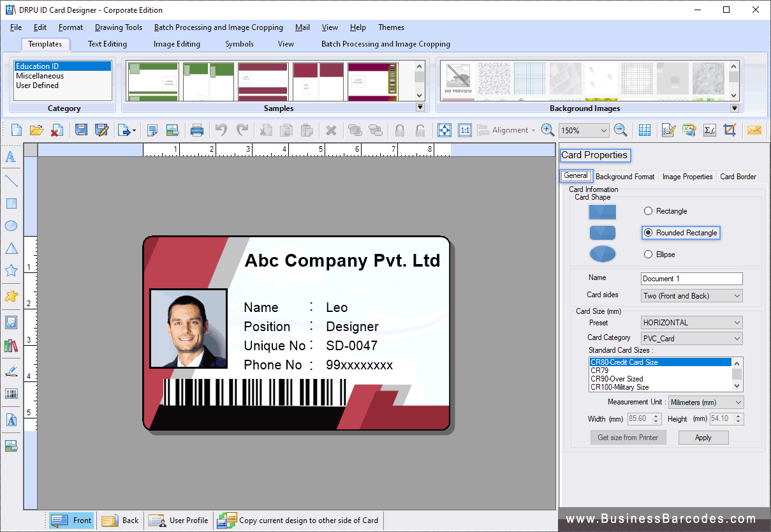Select the Text tool from the drawing toolbar
The width and height of the screenshot is (771, 532).
11,156
